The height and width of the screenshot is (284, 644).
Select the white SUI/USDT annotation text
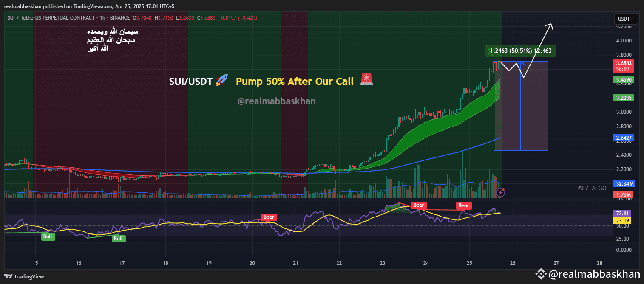190,81
